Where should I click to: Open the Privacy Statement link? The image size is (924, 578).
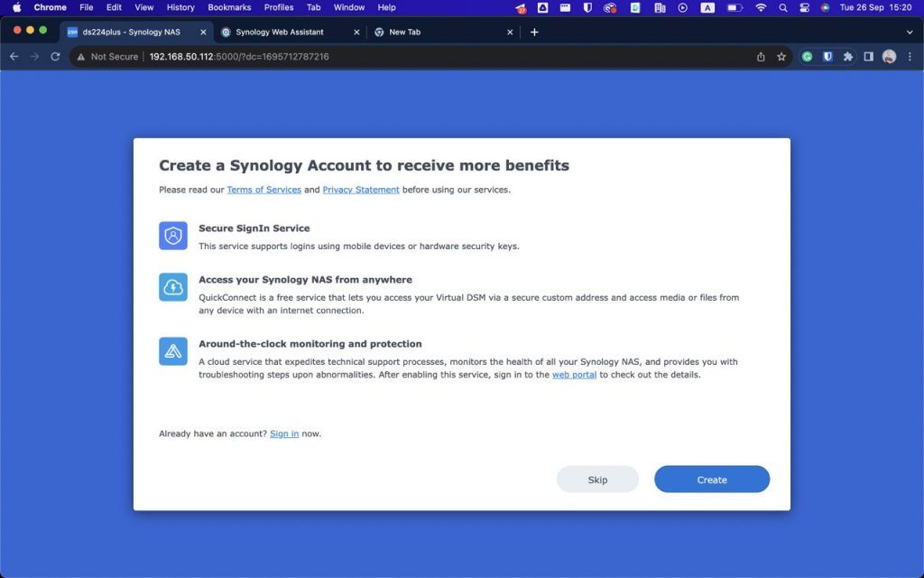coord(361,190)
